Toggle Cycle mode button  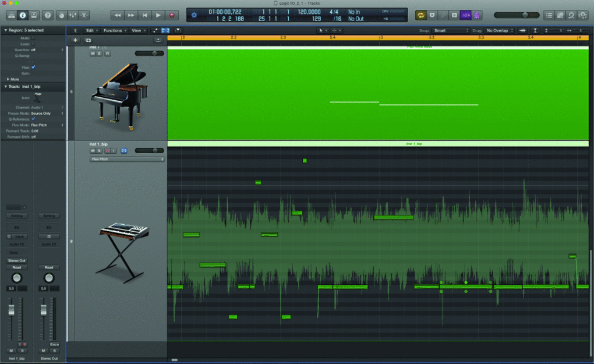point(421,16)
